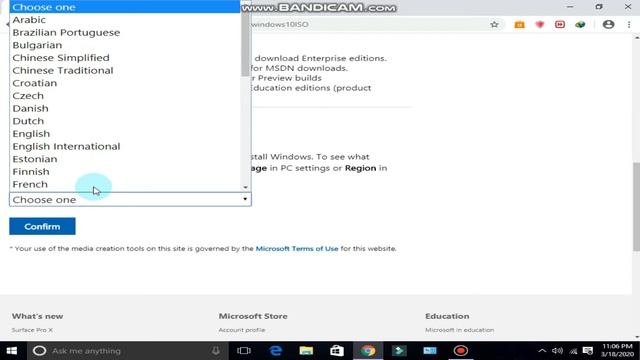Switch to Chrome in the taskbar
The width and height of the screenshot is (640, 360).
coord(368,351)
